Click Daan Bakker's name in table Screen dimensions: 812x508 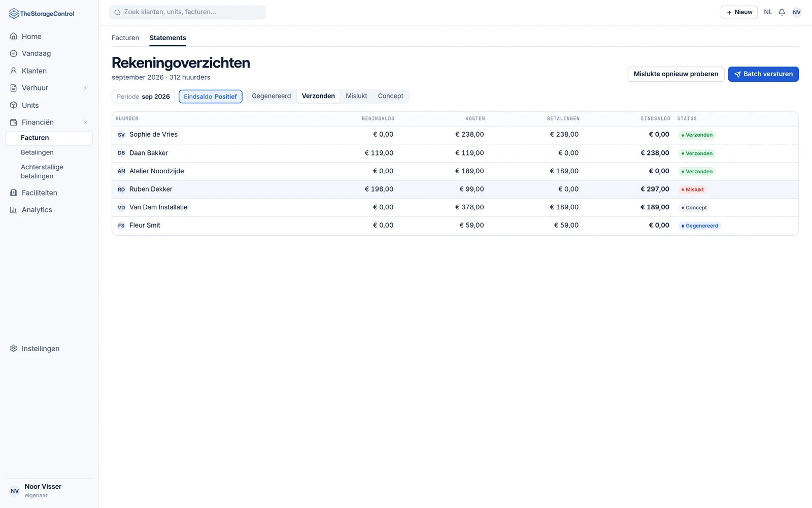pos(149,153)
